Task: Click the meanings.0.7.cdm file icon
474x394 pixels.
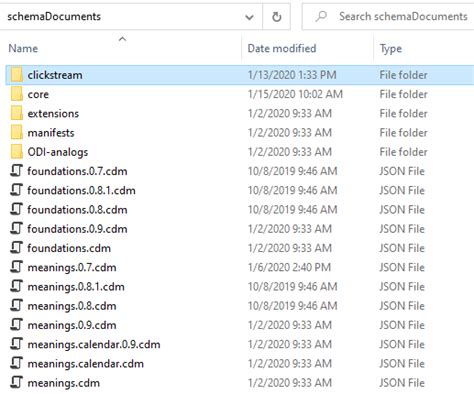Action: pyautogui.click(x=16, y=267)
